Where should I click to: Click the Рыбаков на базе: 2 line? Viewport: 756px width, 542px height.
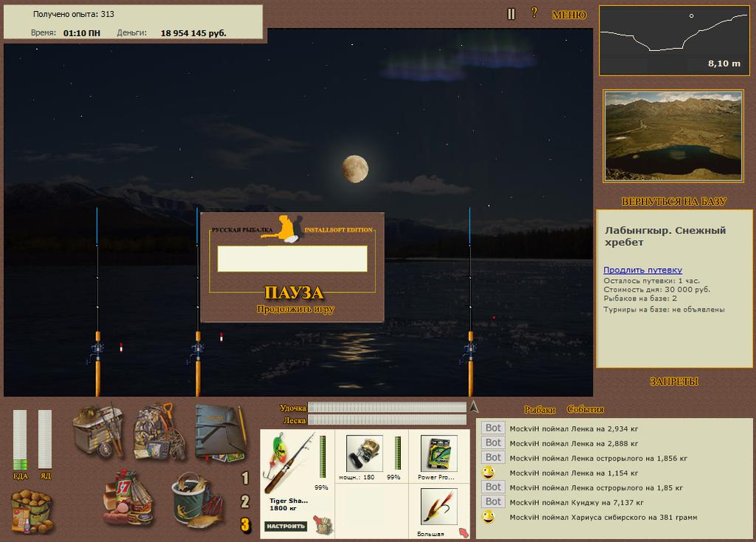tap(640, 298)
